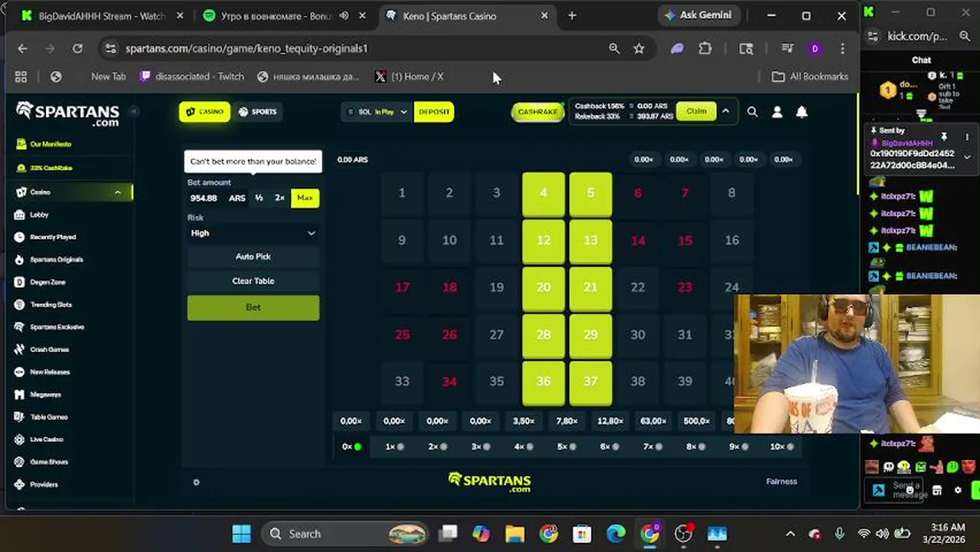Deselect keno number 13
The width and height of the screenshot is (980, 552).
click(590, 240)
